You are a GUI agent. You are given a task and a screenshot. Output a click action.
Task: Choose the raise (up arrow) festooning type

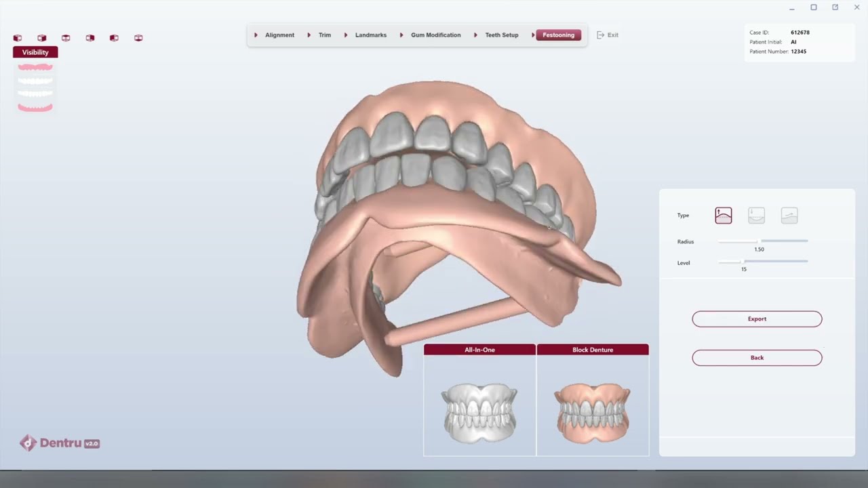(724, 216)
